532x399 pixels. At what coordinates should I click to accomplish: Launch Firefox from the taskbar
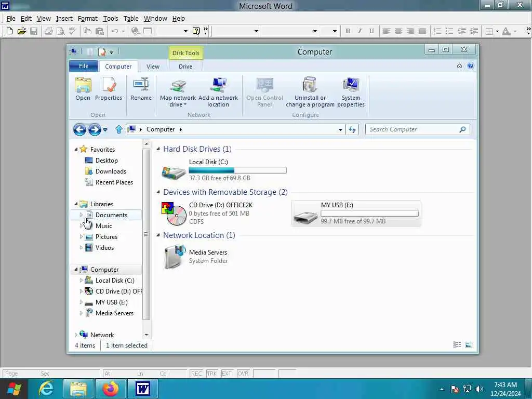(111, 389)
